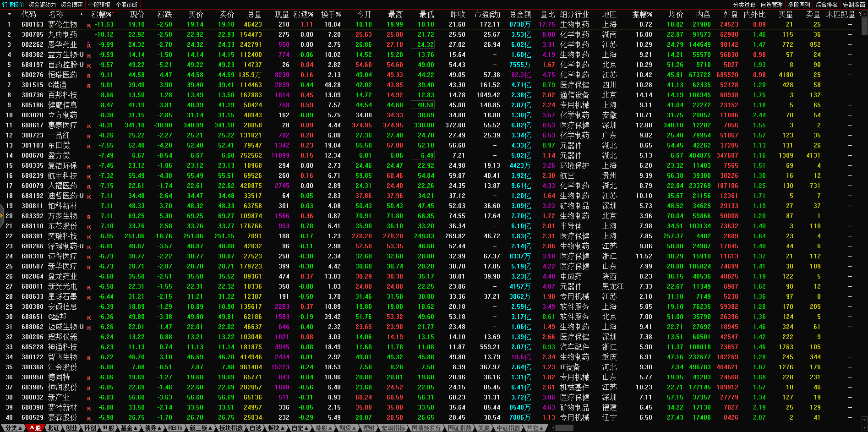The height and width of the screenshot is (432, 868).
Task: Click the R marker beside 恩华药业
Action: [89, 45]
